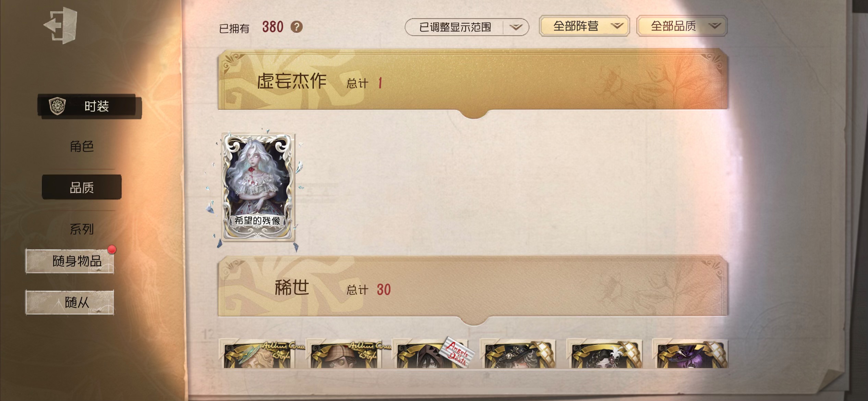The width and height of the screenshot is (868, 401).
Task: Collapse the 稀世 category header
Action: pos(473,288)
